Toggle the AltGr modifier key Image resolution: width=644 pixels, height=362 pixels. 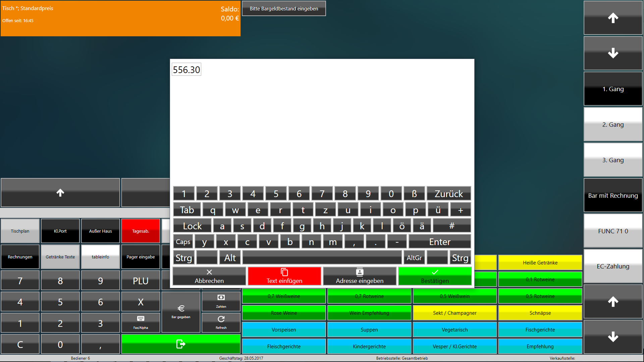pos(414,258)
